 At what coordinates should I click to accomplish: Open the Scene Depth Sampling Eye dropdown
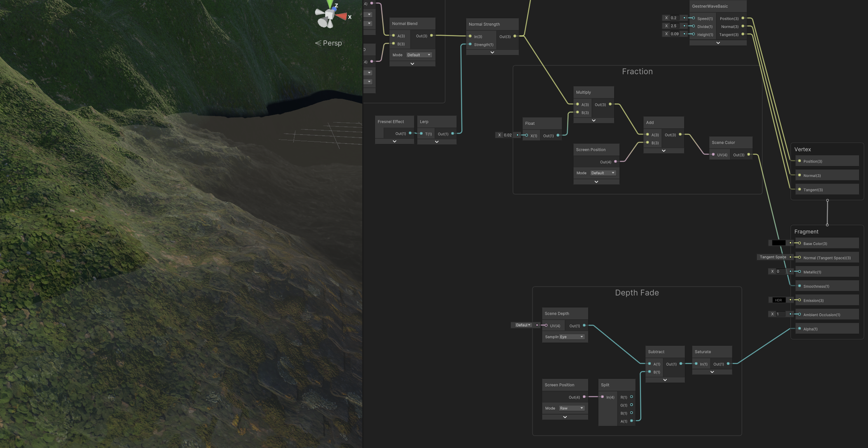(x=571, y=337)
